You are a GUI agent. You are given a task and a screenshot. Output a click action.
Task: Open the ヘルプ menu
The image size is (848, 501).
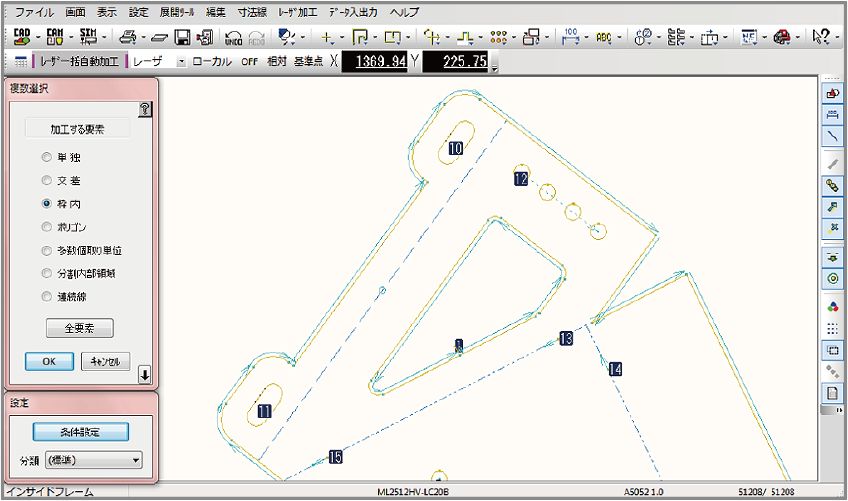click(x=404, y=12)
